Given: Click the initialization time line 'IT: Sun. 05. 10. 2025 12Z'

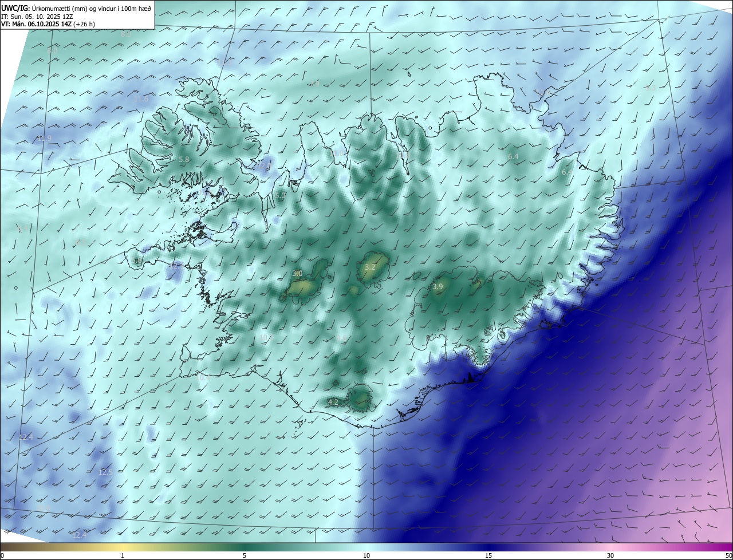Looking at the screenshot, I should pos(37,16).
